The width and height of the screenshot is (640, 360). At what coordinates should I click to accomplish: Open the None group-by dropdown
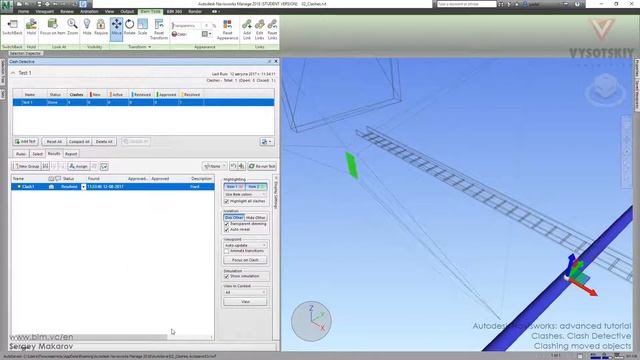[215, 166]
